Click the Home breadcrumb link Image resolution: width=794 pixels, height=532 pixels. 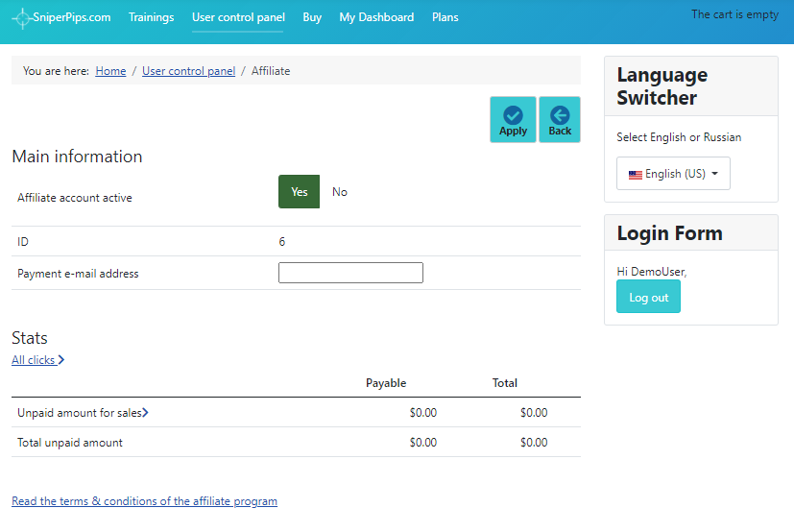click(x=110, y=71)
